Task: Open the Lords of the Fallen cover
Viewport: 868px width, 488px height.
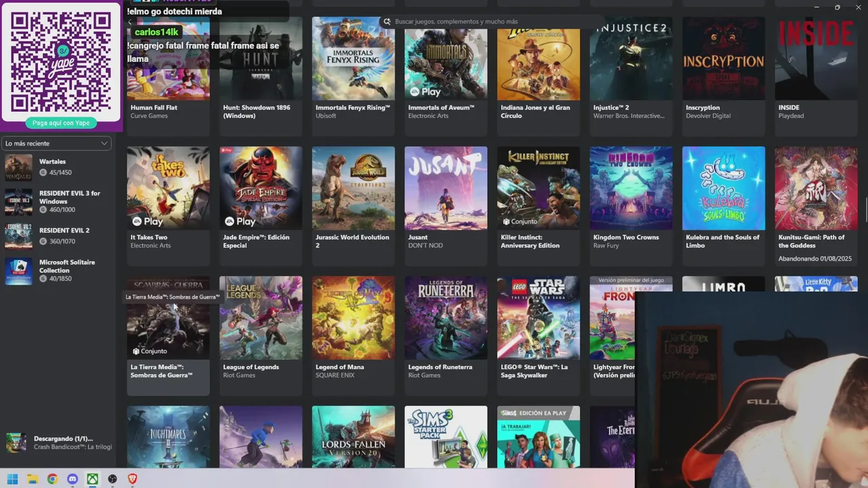Action: [x=353, y=436]
